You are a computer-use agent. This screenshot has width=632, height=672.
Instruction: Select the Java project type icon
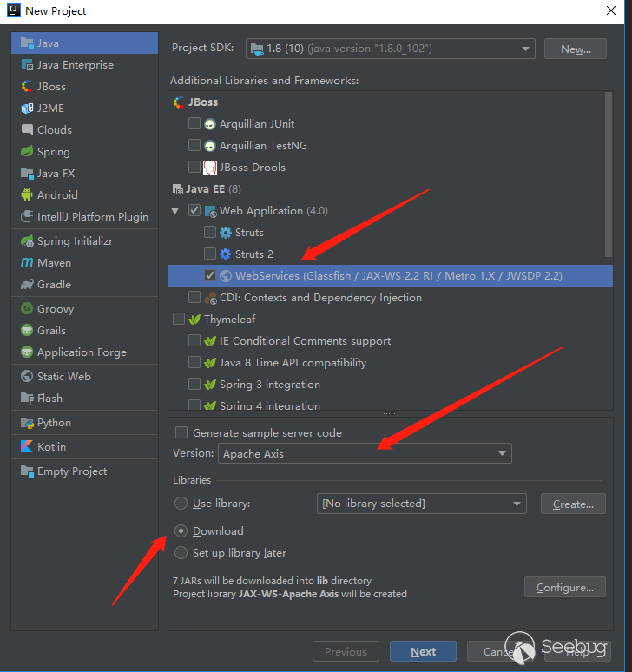pos(27,43)
